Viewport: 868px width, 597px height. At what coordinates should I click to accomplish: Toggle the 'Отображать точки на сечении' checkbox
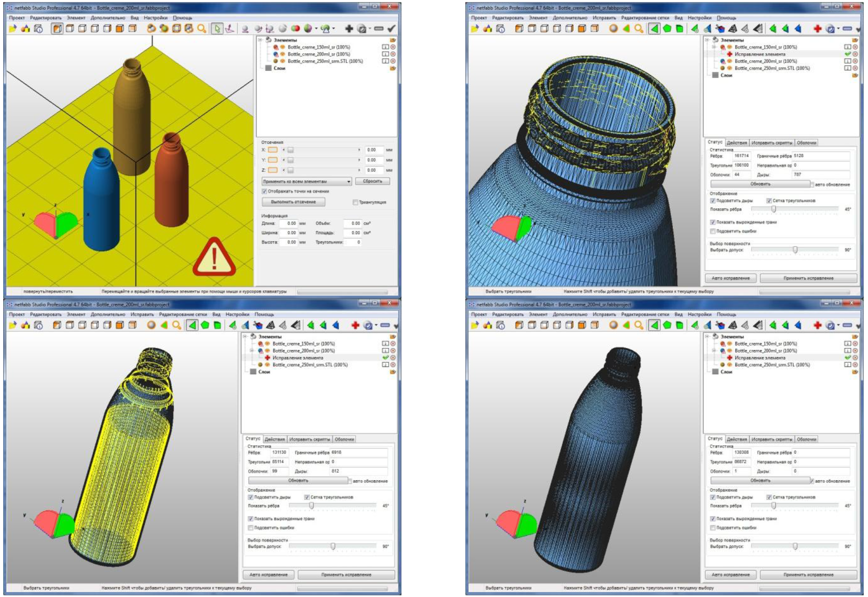[264, 191]
